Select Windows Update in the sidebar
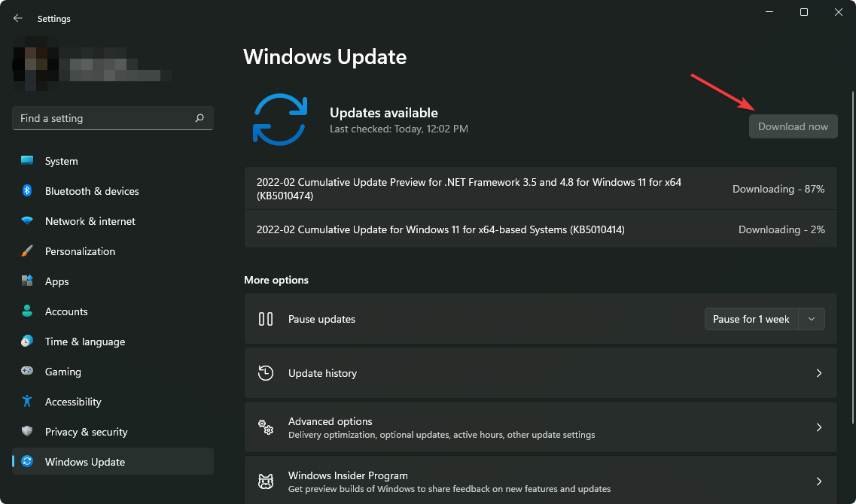 point(113,461)
